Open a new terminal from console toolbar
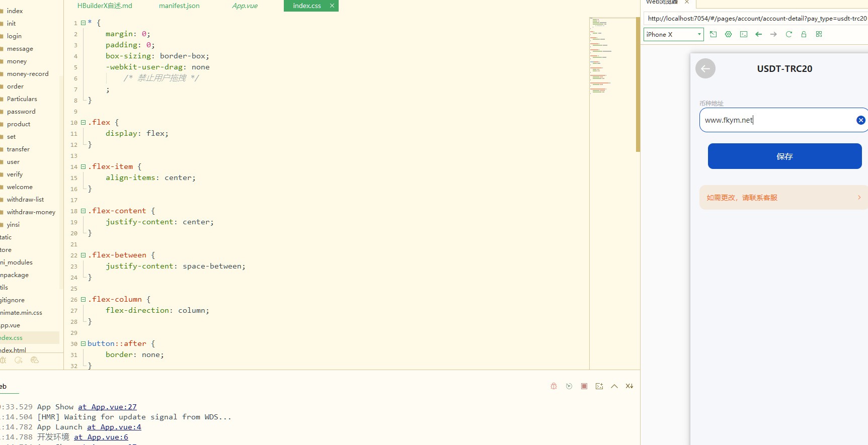 599,386
